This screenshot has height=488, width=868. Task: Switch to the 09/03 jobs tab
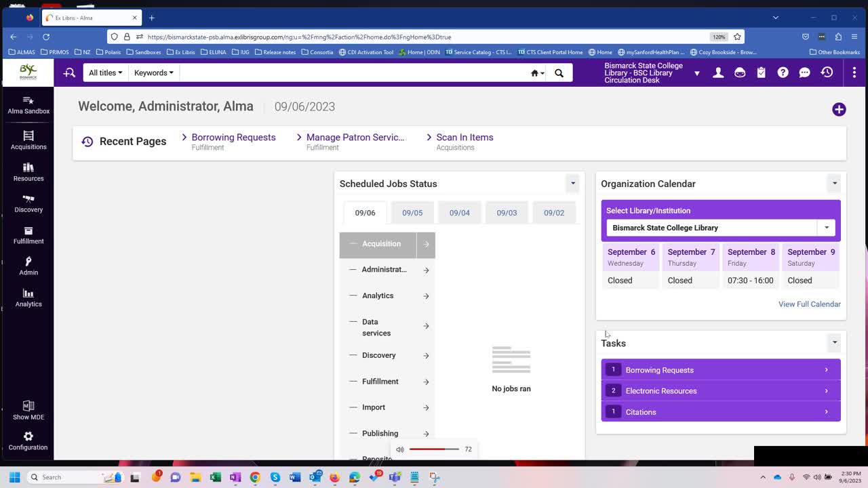507,213
